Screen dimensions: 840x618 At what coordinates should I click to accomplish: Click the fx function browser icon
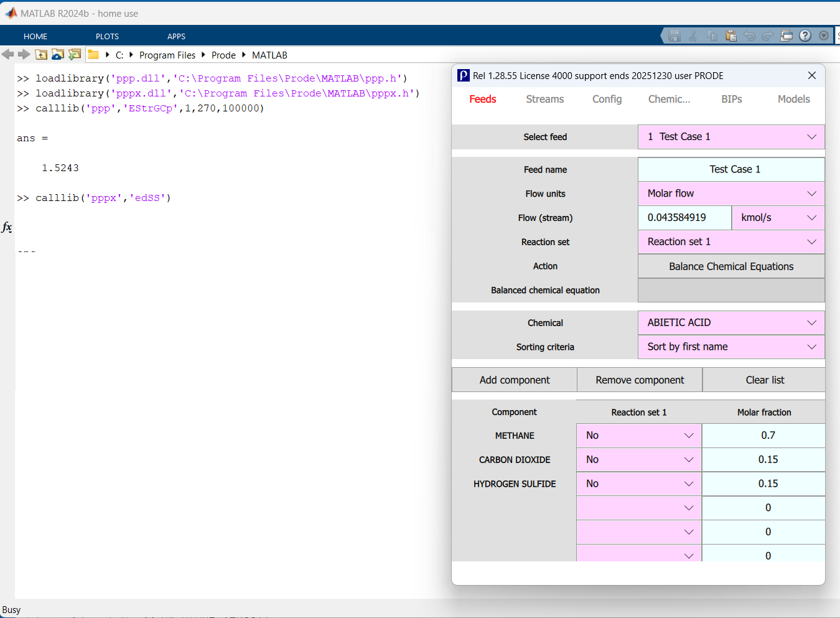(x=7, y=227)
